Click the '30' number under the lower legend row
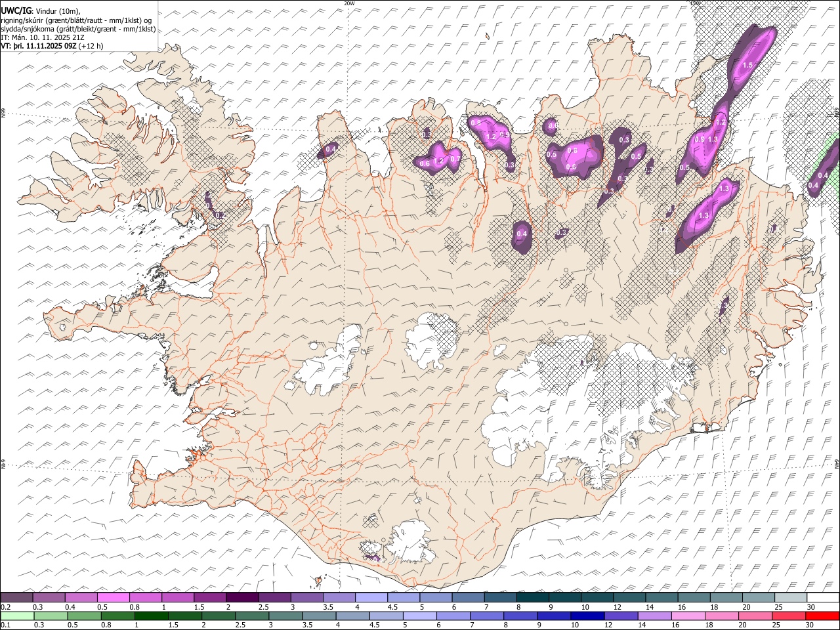Image resolution: width=840 pixels, height=630 pixels. coord(810,625)
